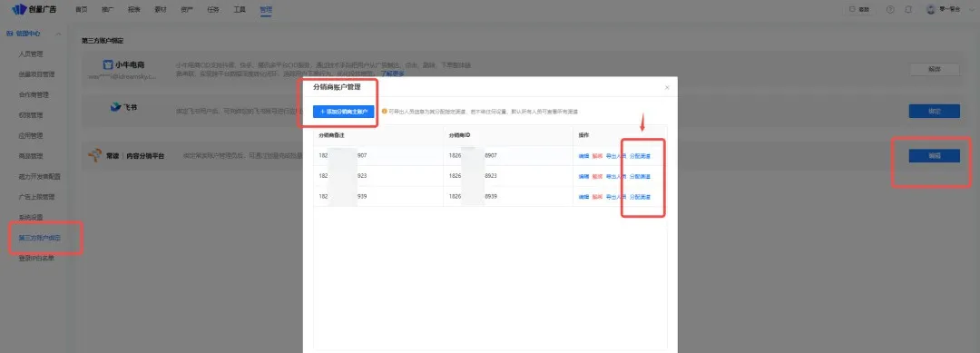Click the 绑定 button for 飞书
This screenshot has width=980, height=353.
tap(935, 112)
